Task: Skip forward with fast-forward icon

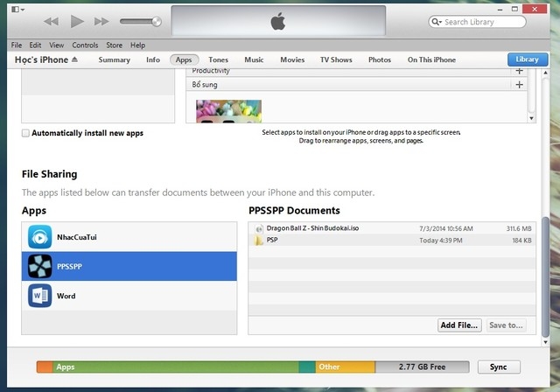Action: point(101,21)
